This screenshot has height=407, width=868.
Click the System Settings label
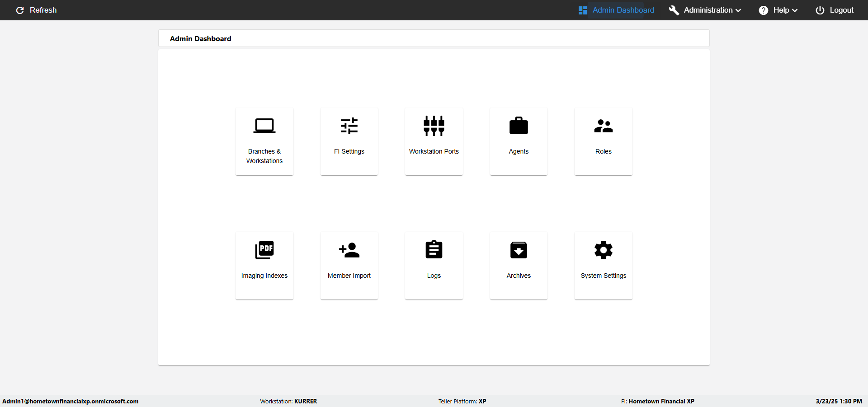tap(604, 276)
